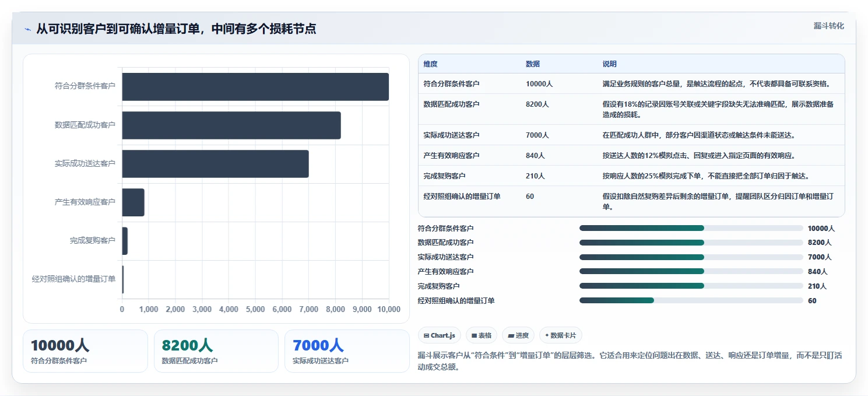This screenshot has width=868, height=396.
Task: Click the description starting 在匹配成功人群中
Action: pyautogui.click(x=699, y=135)
